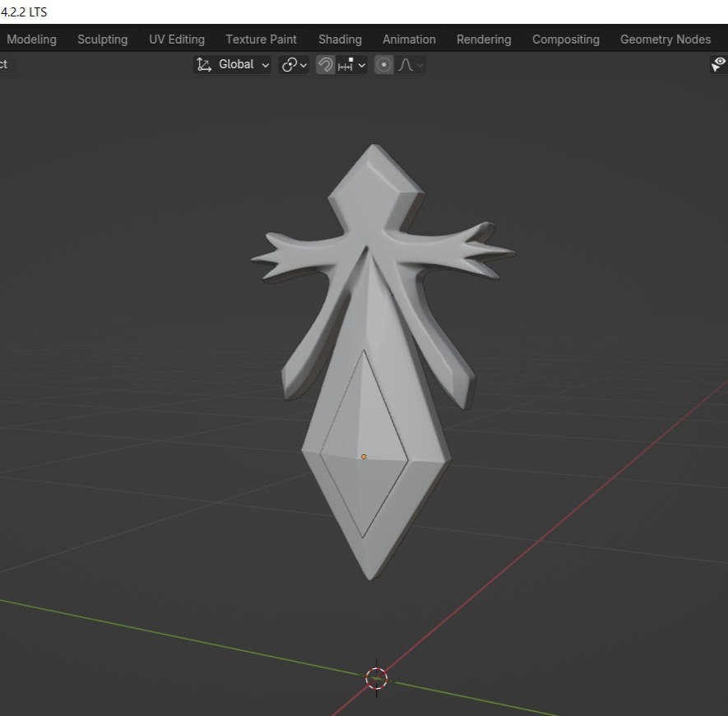Switch to the Rendering workspace tab
728x716 pixels.
484,40
